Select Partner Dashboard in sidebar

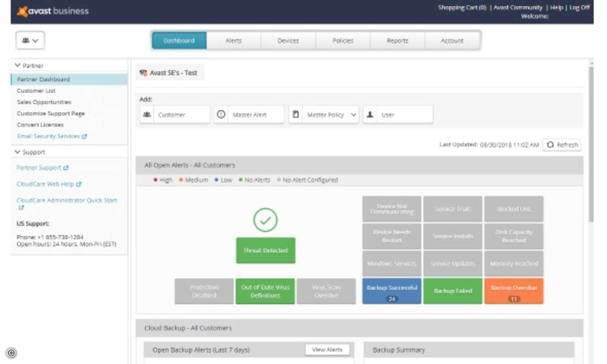tap(69, 79)
